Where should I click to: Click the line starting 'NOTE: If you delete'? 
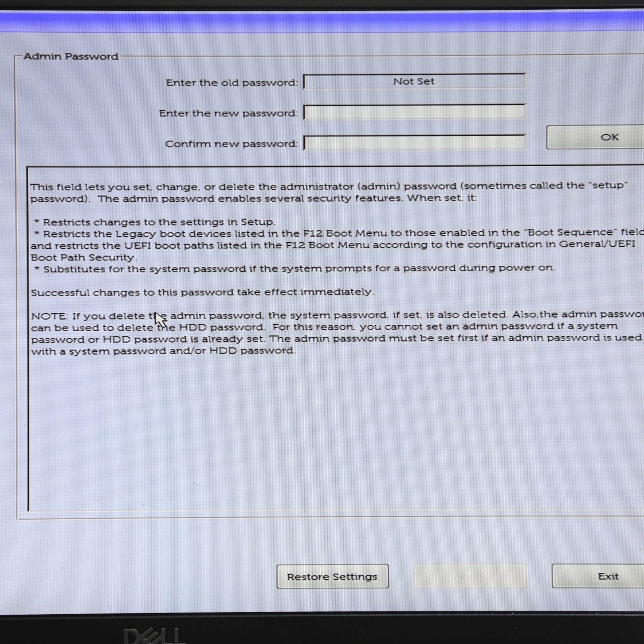point(337,315)
